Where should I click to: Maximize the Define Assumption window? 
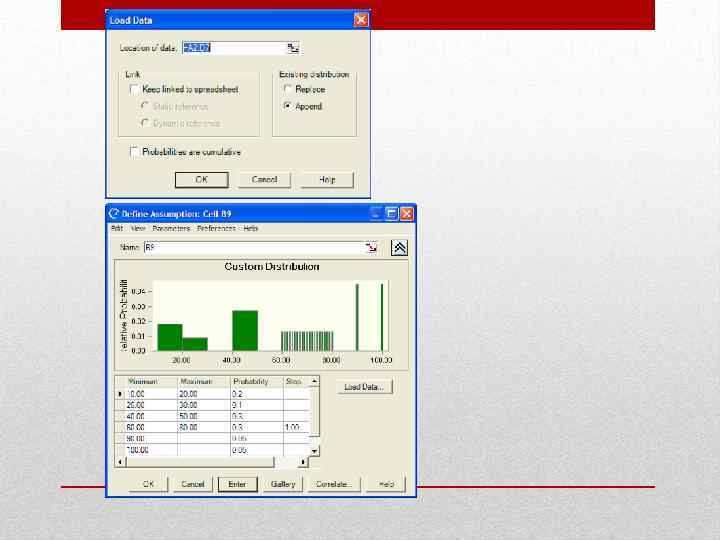point(391,214)
